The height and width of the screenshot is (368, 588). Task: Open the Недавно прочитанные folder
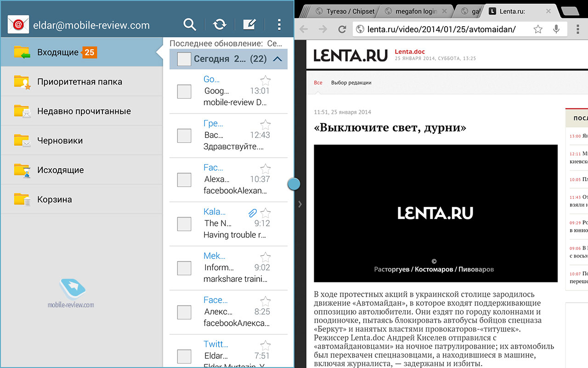pyautogui.click(x=81, y=111)
